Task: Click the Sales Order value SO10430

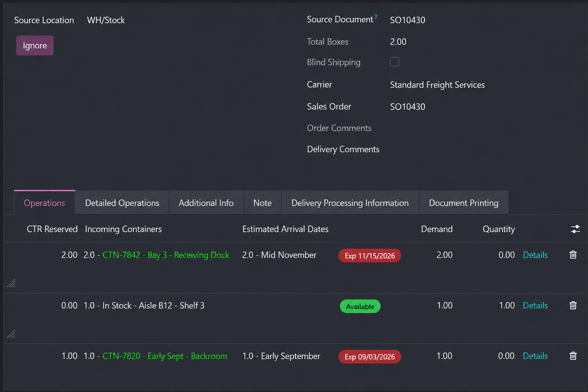Action: tap(408, 107)
